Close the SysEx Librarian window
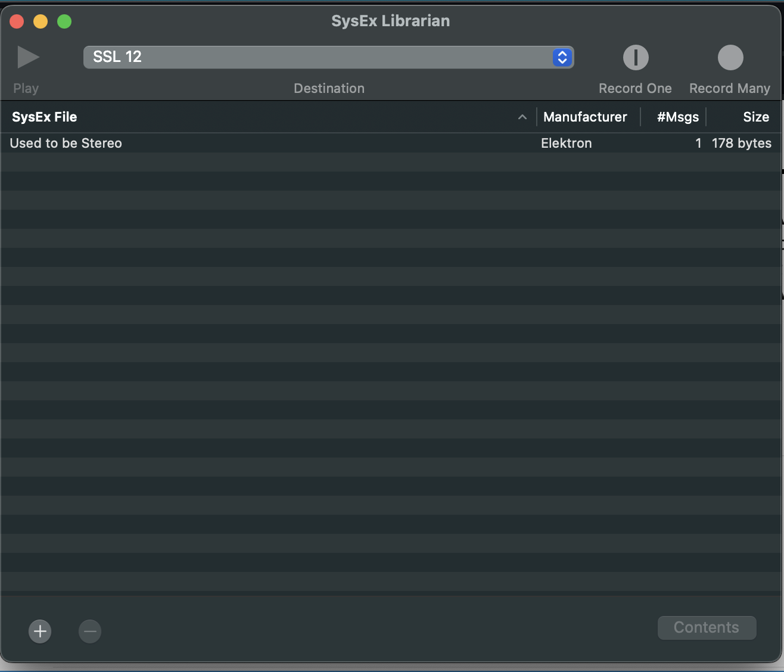Viewport: 784px width, 672px height. point(17,21)
